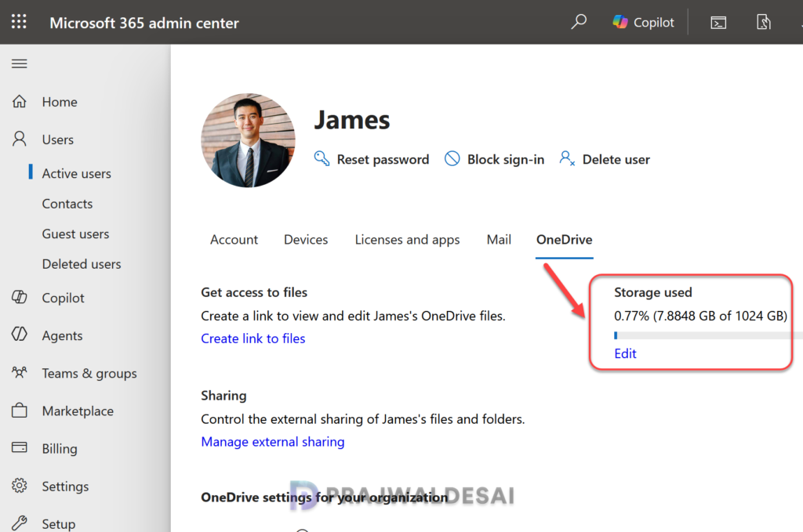Click Reset password button
The height and width of the screenshot is (532, 803).
(x=372, y=159)
